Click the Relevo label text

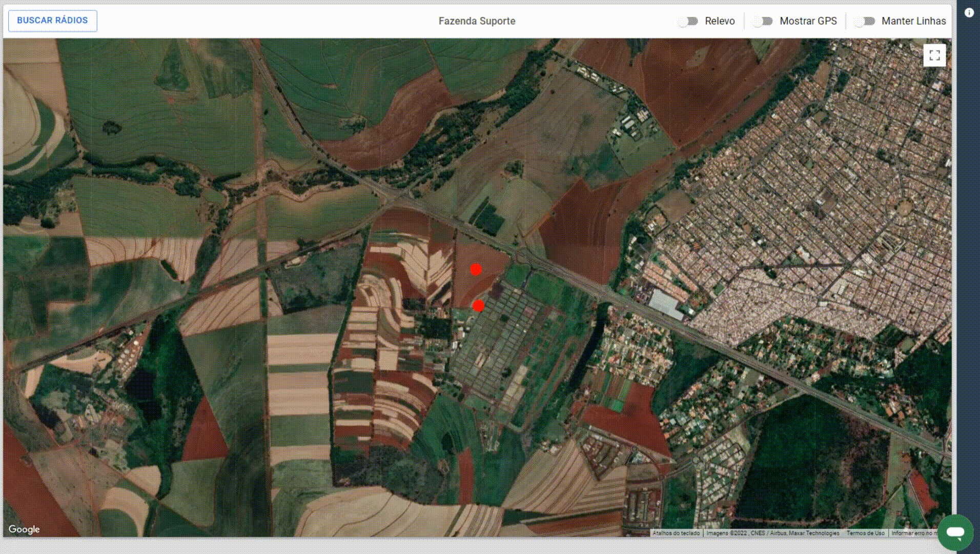click(x=720, y=21)
